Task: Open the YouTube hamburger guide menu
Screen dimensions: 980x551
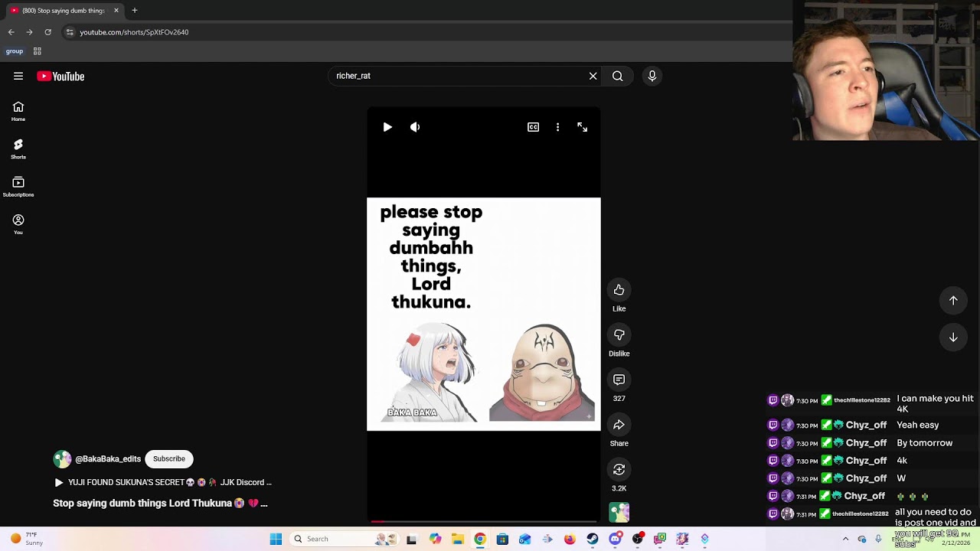Action: [x=18, y=76]
